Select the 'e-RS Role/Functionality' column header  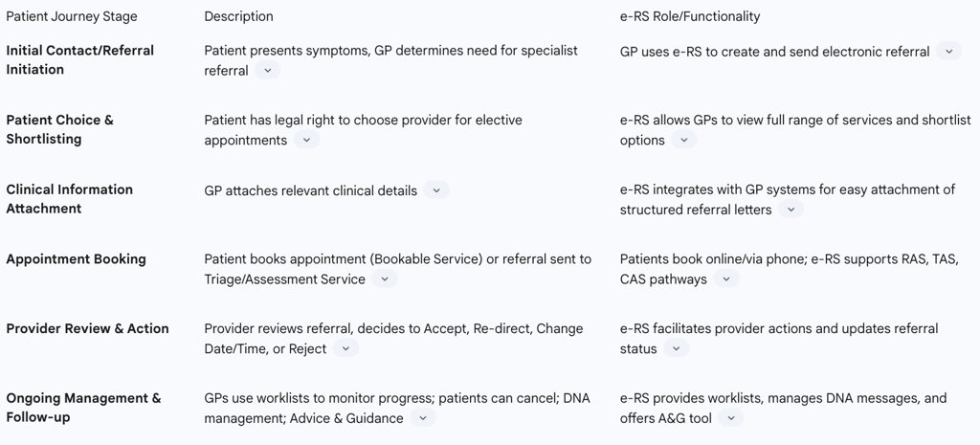click(689, 16)
